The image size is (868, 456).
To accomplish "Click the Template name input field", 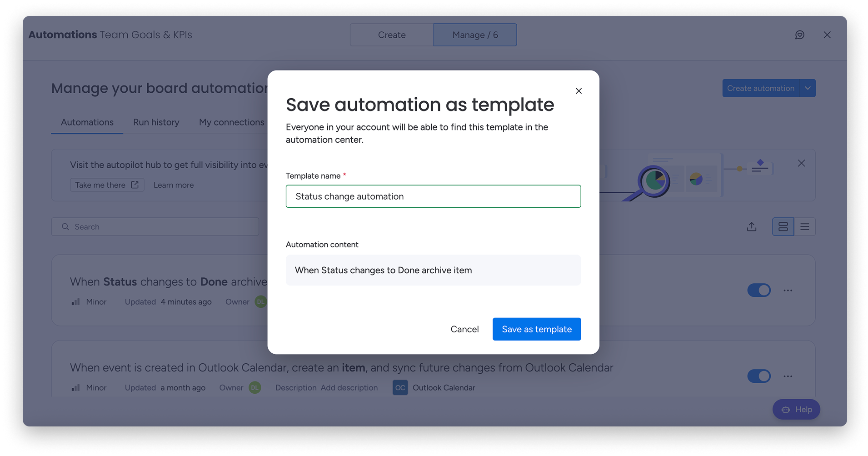I will (x=433, y=196).
